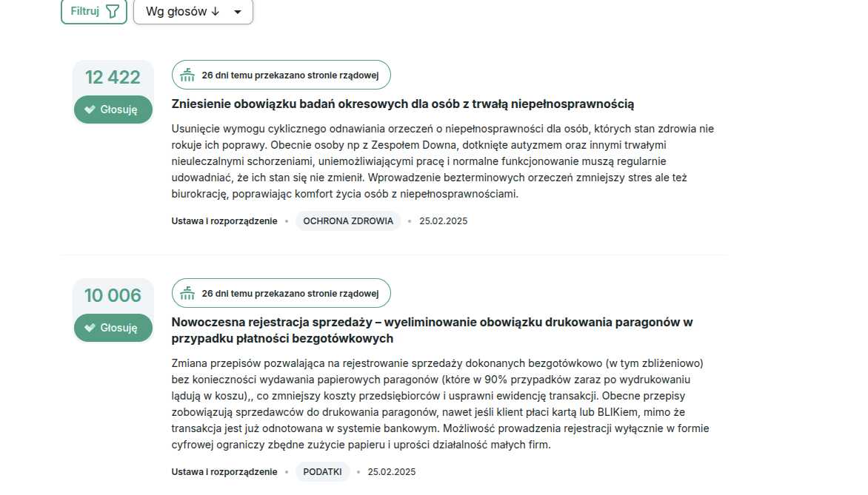
Task: Click government building icon on second proposal status
Action: tap(187, 293)
